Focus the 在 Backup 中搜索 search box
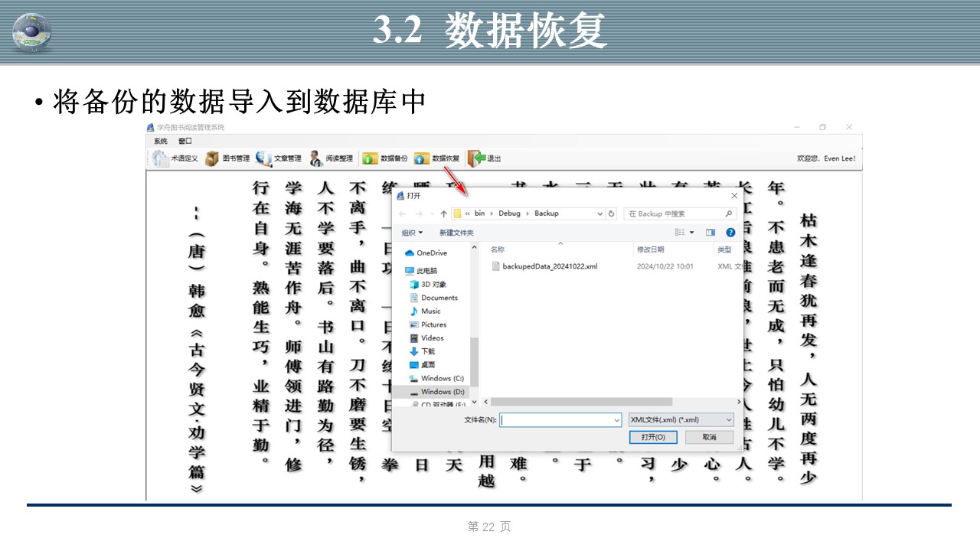Viewport: 980px width, 551px height. pyautogui.click(x=681, y=214)
